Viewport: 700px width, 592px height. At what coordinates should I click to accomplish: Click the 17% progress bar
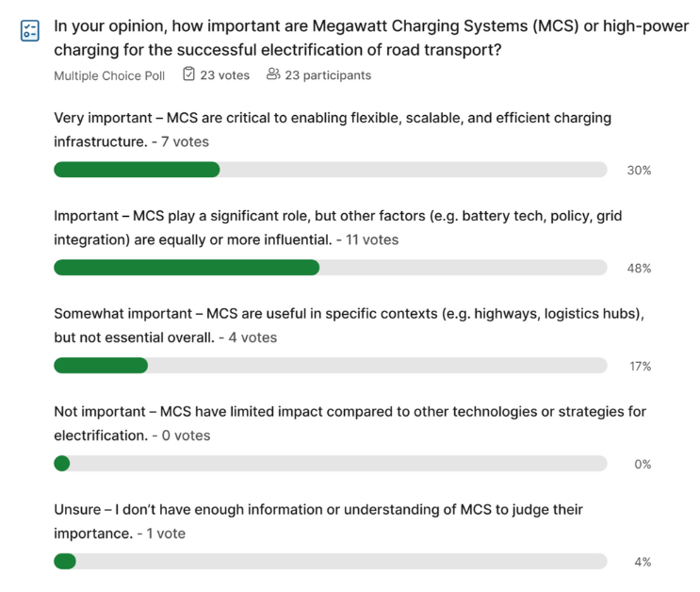(331, 366)
